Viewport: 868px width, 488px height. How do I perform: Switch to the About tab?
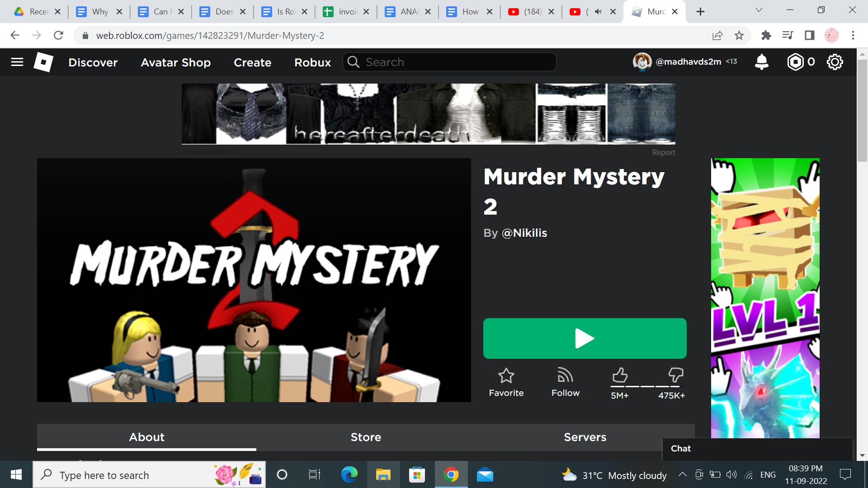(x=146, y=437)
